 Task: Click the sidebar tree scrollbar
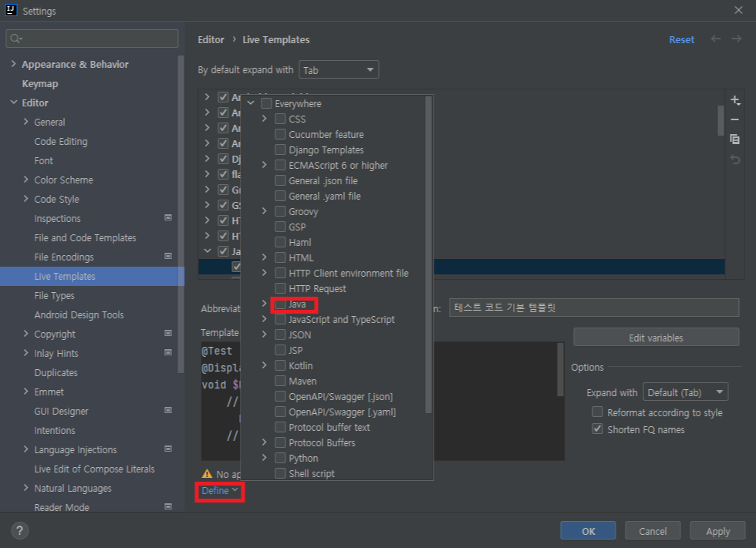(x=181, y=214)
